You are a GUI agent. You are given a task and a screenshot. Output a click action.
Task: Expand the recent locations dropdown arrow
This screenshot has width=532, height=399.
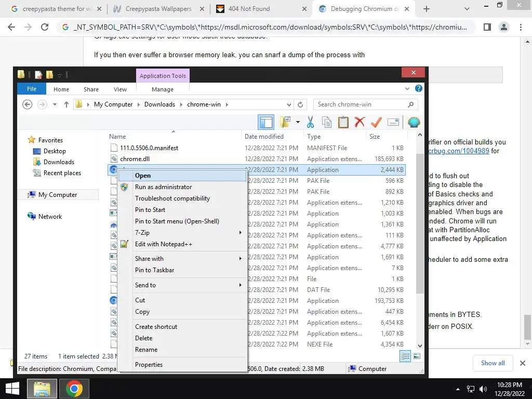(x=55, y=104)
